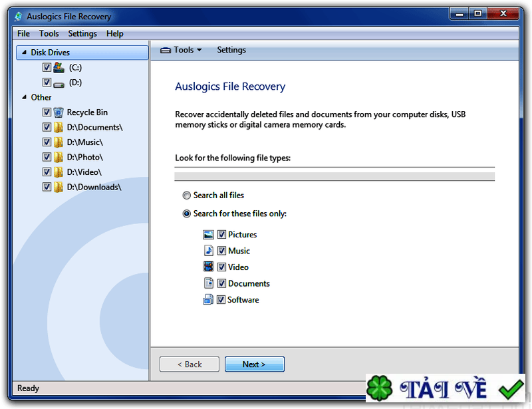Click the D:\Photo\ folder icon
The height and width of the screenshot is (409, 532).
pyautogui.click(x=59, y=157)
